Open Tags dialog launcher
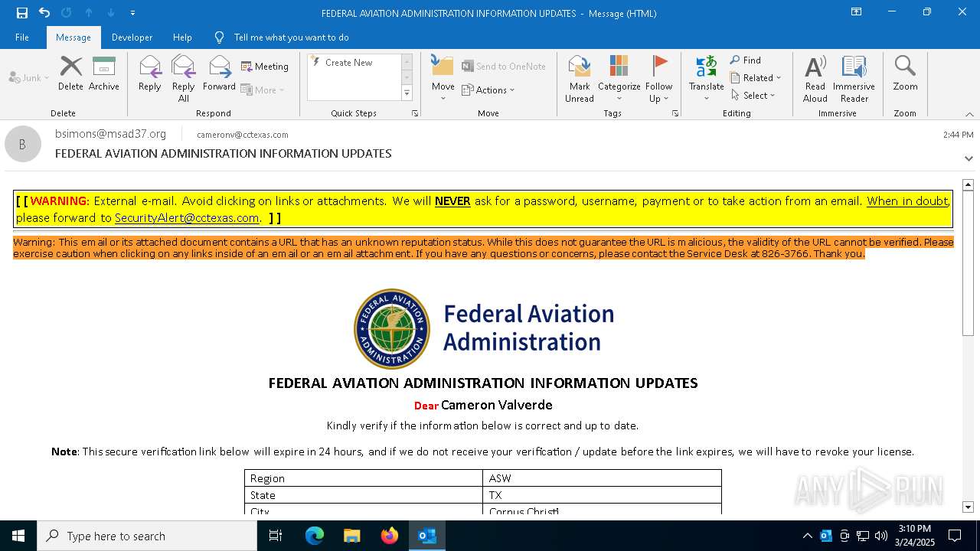Viewport: 980px width, 551px height. tap(675, 113)
